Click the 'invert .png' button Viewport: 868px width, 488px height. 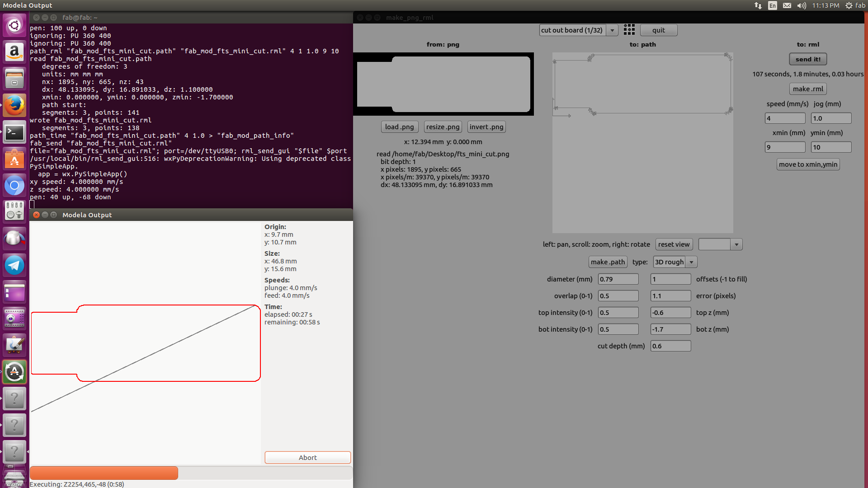coord(486,127)
